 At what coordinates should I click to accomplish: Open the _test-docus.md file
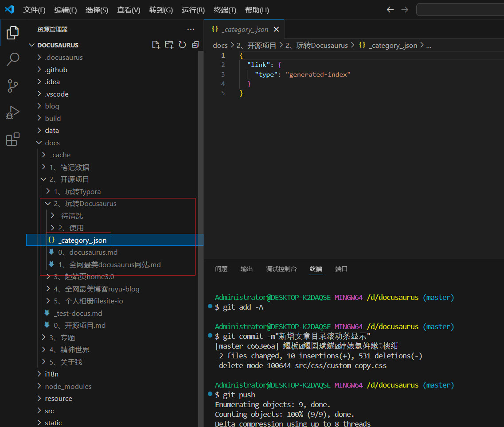coord(78,313)
